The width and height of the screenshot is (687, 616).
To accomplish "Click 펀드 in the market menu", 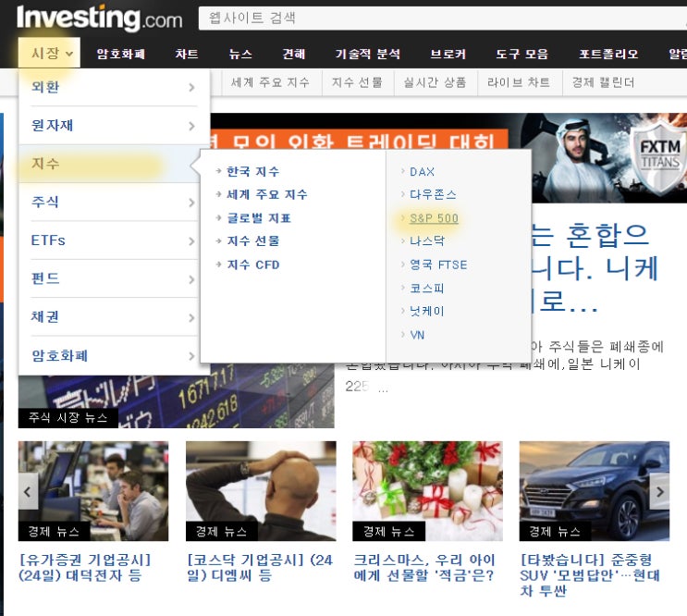I will [x=45, y=278].
